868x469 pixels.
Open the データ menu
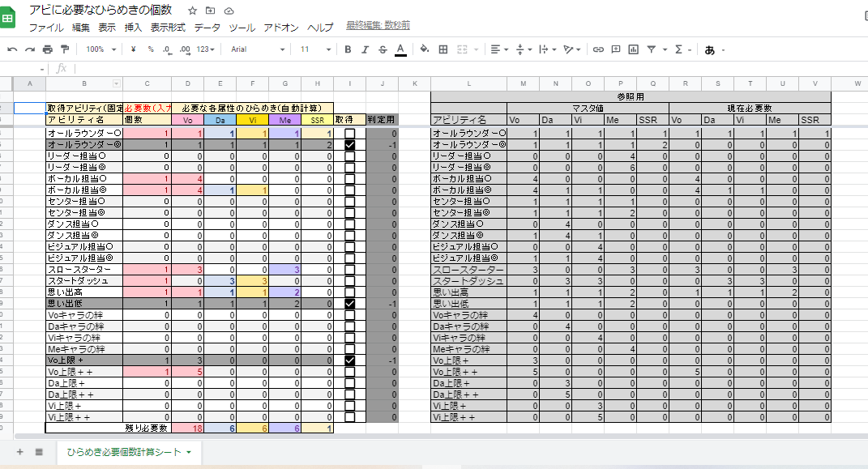(207, 27)
